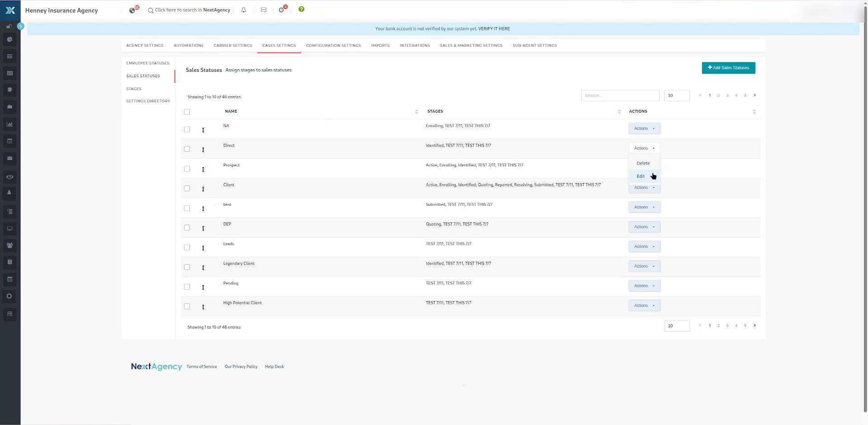Image resolution: width=868 pixels, height=425 pixels.
Task: Click the Add Sales Statuses button
Action: point(728,68)
